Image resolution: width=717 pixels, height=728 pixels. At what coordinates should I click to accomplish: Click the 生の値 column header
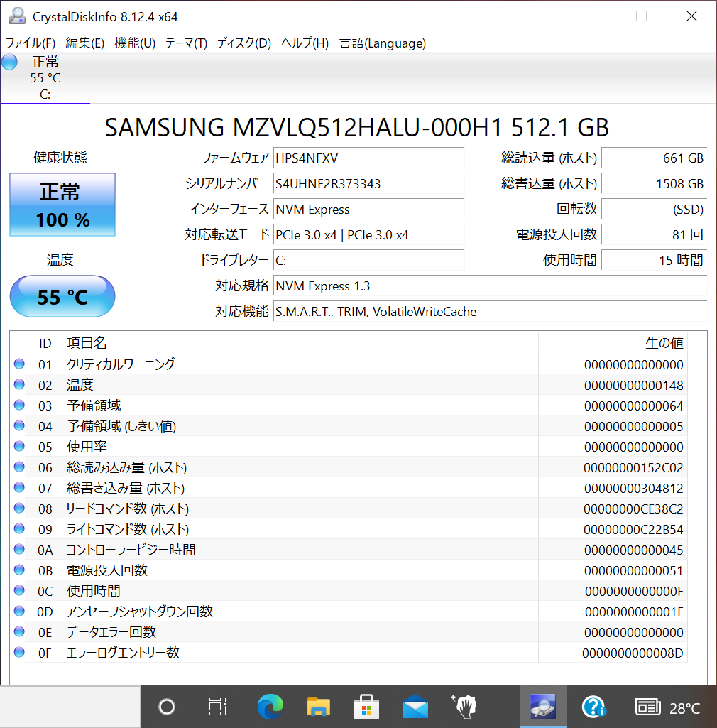(613, 343)
